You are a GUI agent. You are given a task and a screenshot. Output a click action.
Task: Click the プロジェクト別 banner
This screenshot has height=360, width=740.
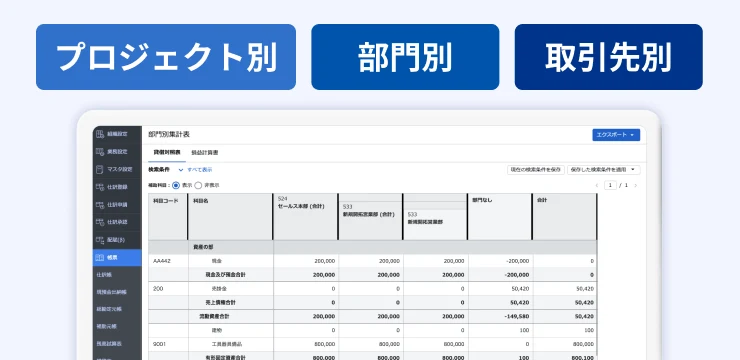(166, 57)
